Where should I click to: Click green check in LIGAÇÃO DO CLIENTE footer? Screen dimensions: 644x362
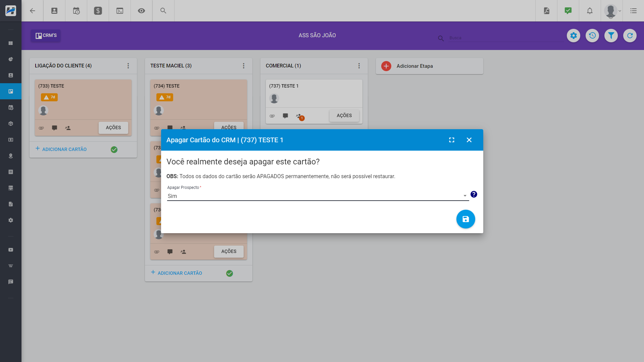coord(114,150)
